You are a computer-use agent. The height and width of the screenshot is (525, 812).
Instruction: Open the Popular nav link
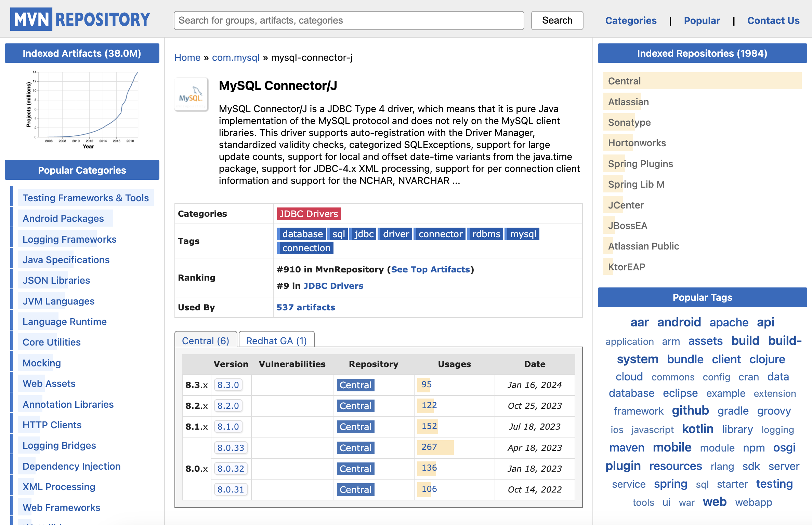click(702, 21)
